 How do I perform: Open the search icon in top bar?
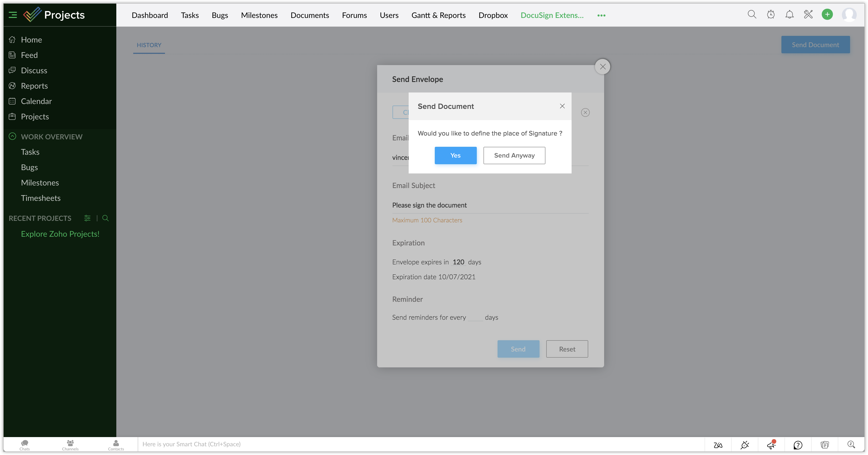point(752,15)
